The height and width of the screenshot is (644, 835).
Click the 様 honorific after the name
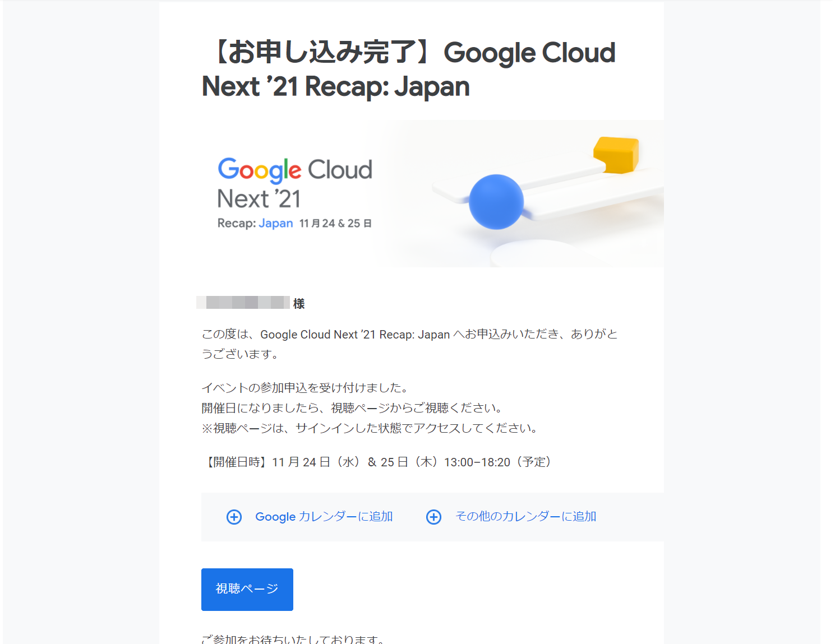point(299,303)
